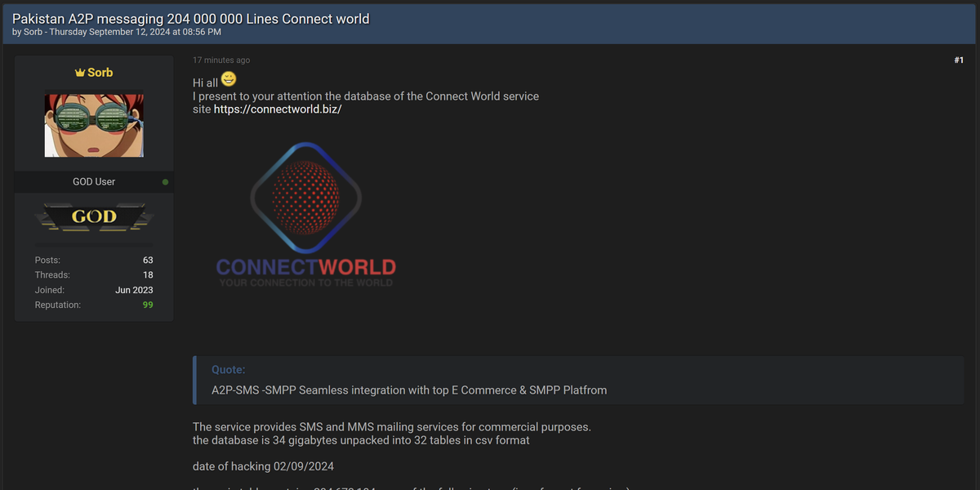Click the Joined date Jun 2023
This screenshot has height=490, width=980.
[x=134, y=289]
